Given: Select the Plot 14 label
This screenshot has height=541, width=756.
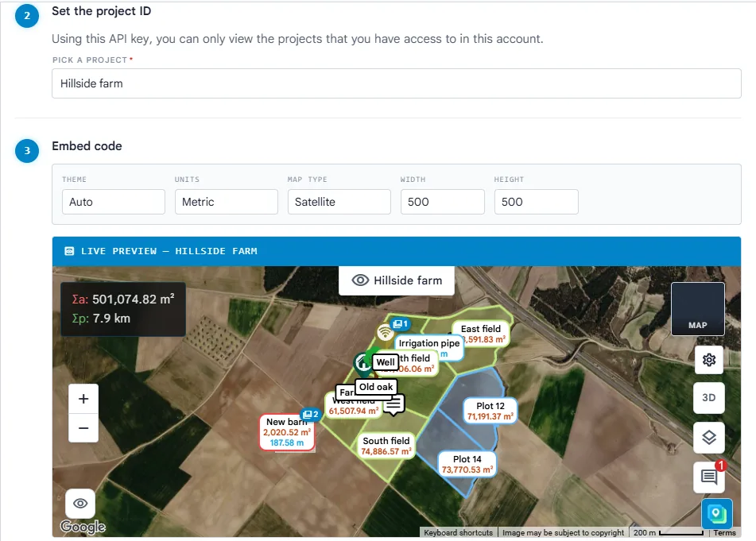Looking at the screenshot, I should [x=467, y=464].
